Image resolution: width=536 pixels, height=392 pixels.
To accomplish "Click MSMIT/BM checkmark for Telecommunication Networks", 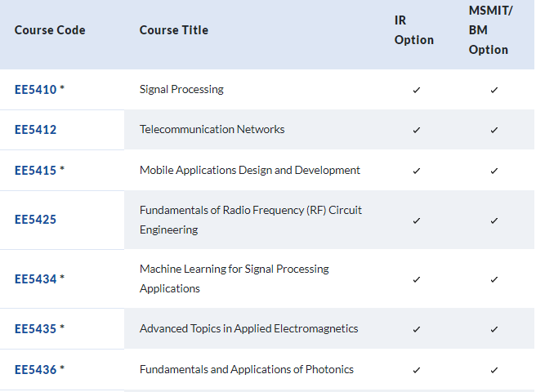I will pos(494,130).
